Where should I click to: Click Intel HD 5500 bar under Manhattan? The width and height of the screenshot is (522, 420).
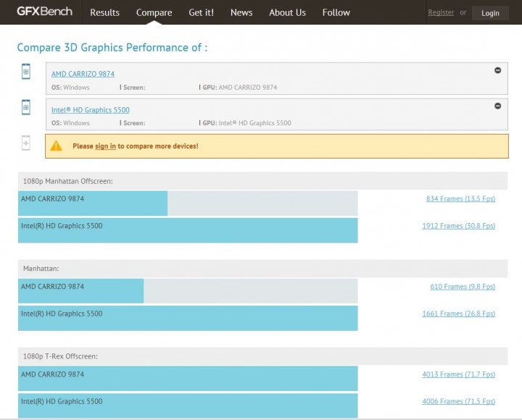coord(188,318)
